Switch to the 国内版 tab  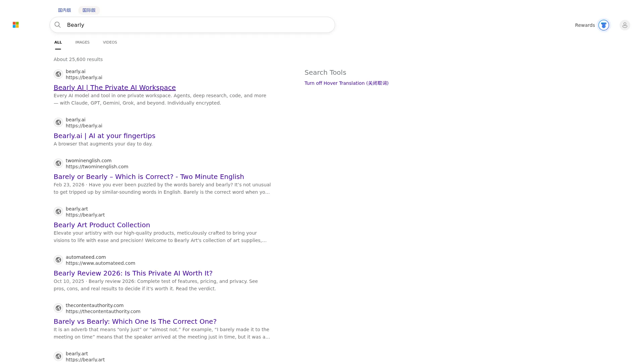64,10
